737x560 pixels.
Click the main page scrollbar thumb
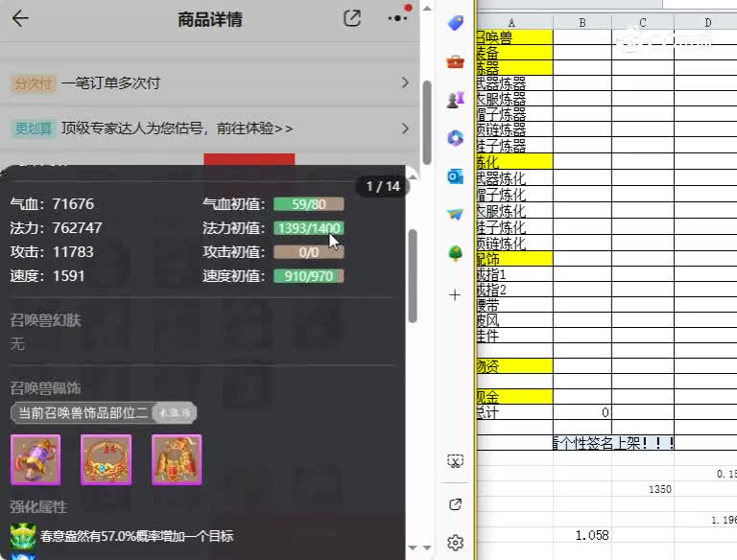coord(427,122)
